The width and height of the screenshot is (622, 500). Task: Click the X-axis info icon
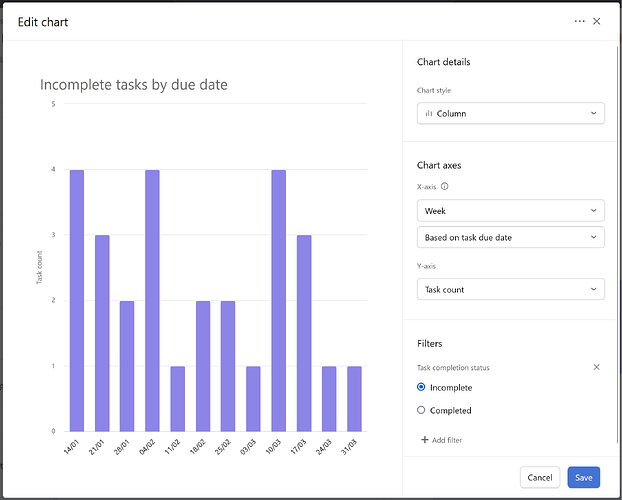[445, 187]
